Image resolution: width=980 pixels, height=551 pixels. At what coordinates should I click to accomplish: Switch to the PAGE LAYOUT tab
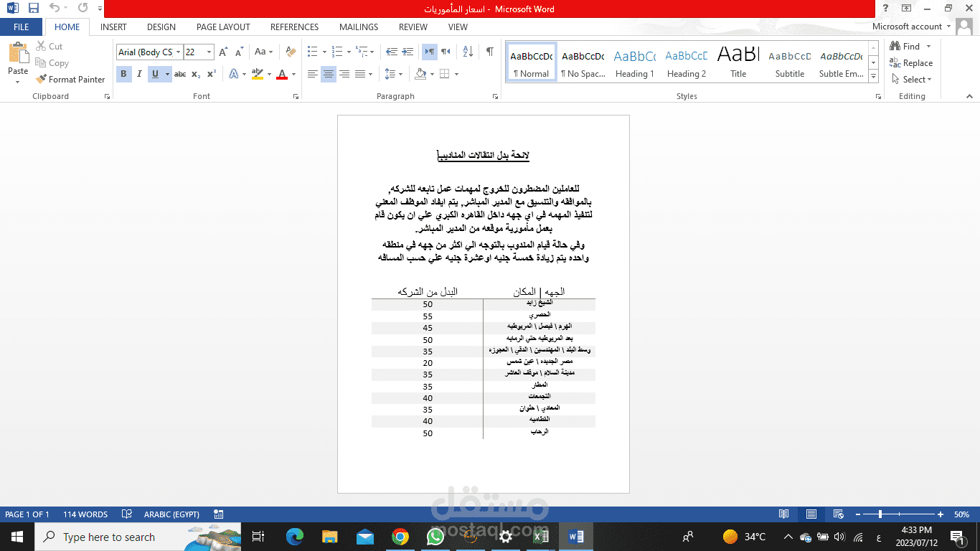pos(223,27)
